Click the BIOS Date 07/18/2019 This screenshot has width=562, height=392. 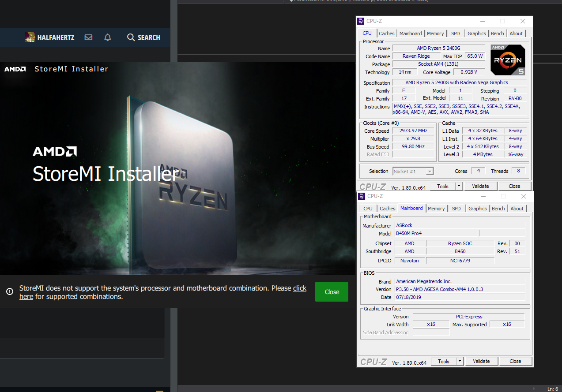coord(460,297)
